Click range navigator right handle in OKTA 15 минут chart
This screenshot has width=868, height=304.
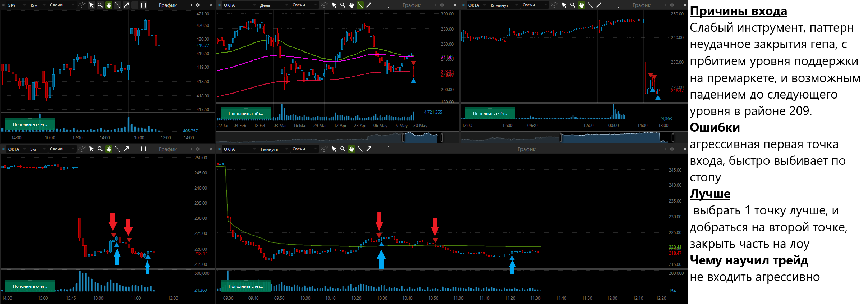(x=673, y=137)
